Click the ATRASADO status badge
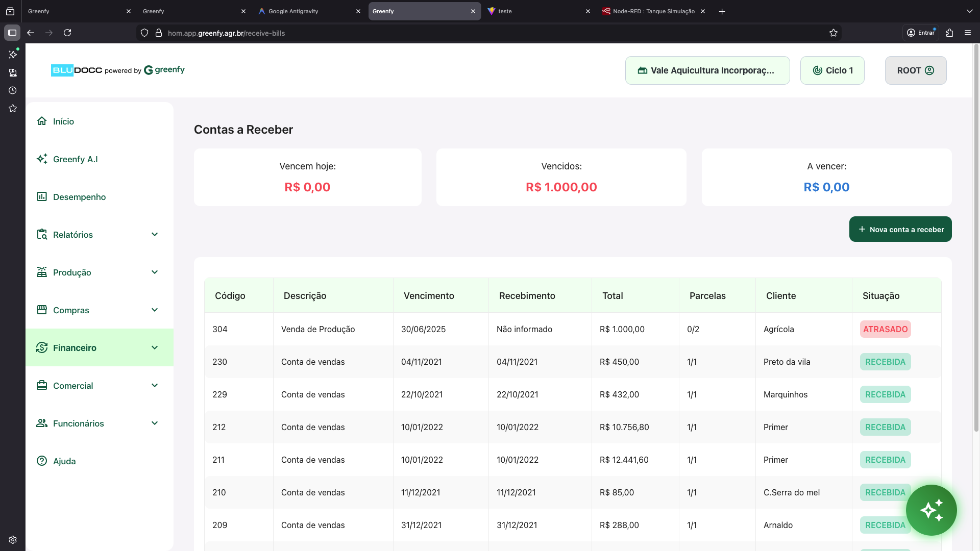Image resolution: width=980 pixels, height=551 pixels. pos(885,329)
